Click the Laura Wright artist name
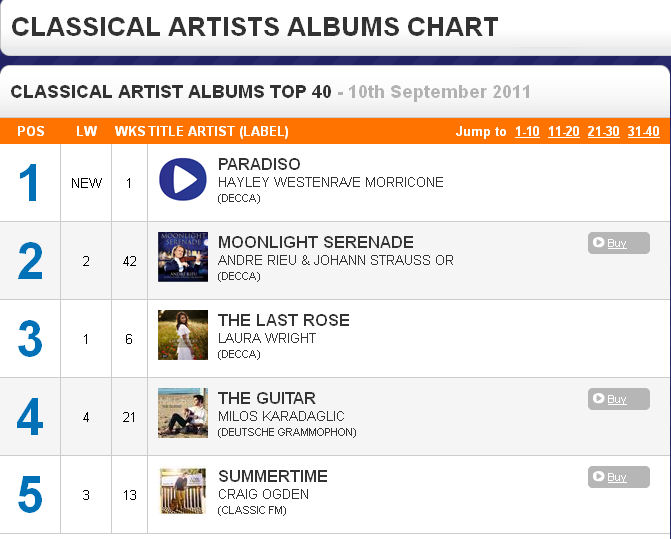 [267, 338]
